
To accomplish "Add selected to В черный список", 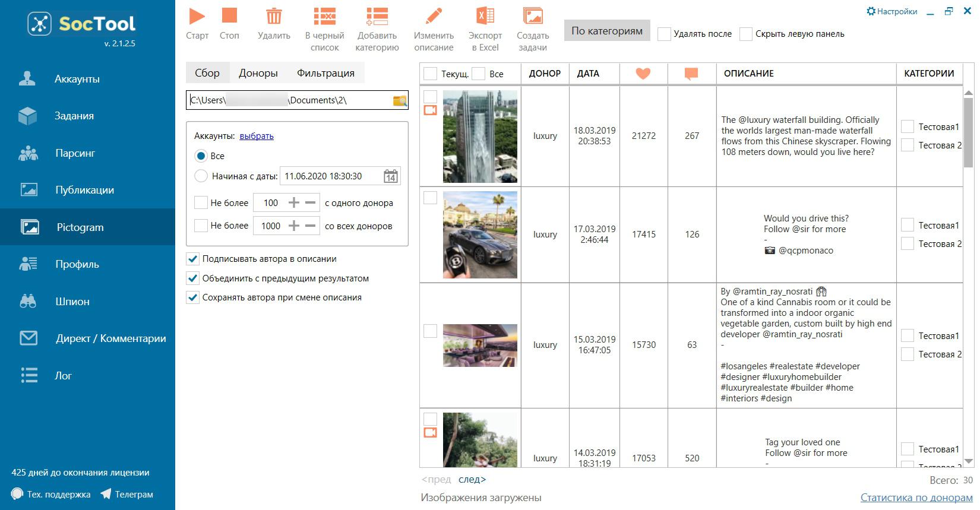I will [x=325, y=16].
